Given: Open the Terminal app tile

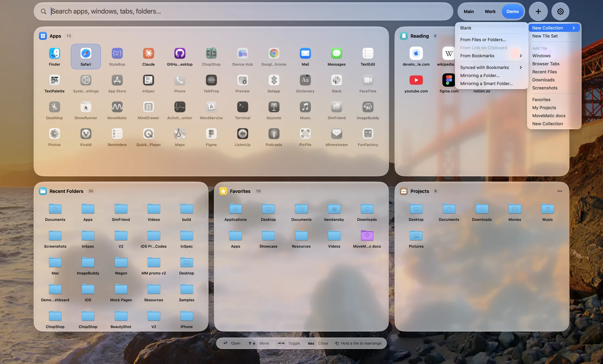Looking at the screenshot, I should point(242,110).
